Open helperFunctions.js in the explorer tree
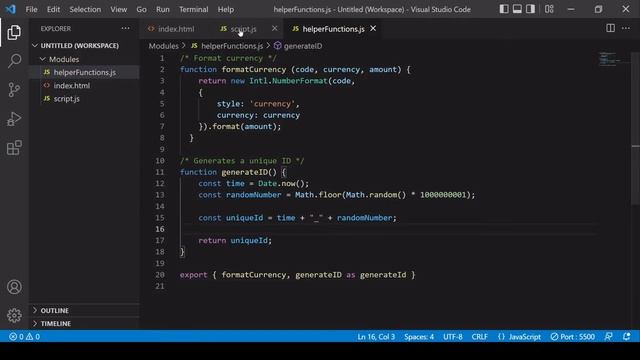The height and width of the screenshot is (360, 640). (84, 72)
